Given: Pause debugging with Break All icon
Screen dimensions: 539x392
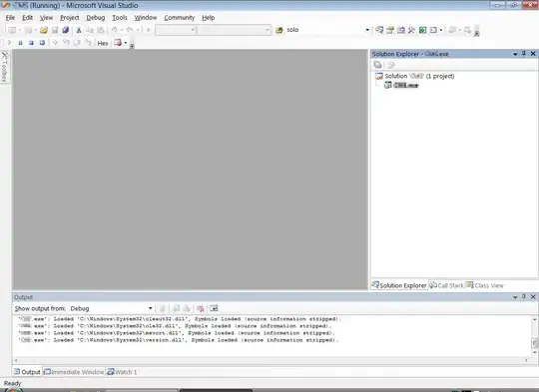Looking at the screenshot, I should 20,43.
